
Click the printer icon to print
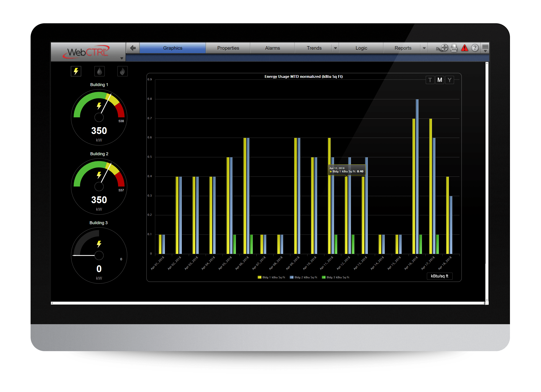click(454, 48)
